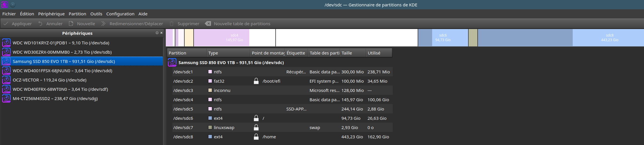Sort by Table des partitions column header

(324, 53)
